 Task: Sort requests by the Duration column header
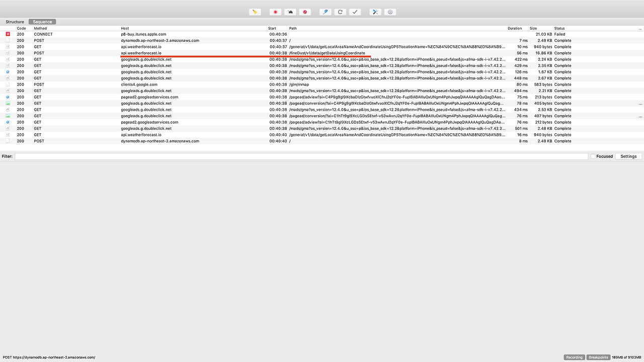[515, 28]
